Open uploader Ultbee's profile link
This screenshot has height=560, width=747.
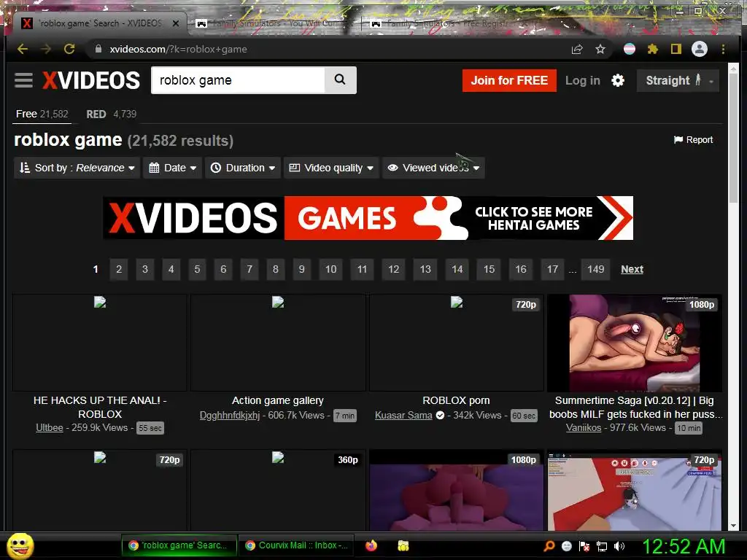pyautogui.click(x=50, y=427)
